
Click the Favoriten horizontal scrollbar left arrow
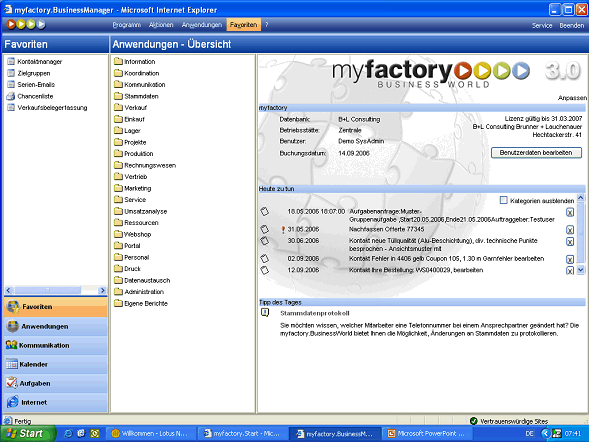pos(9,290)
